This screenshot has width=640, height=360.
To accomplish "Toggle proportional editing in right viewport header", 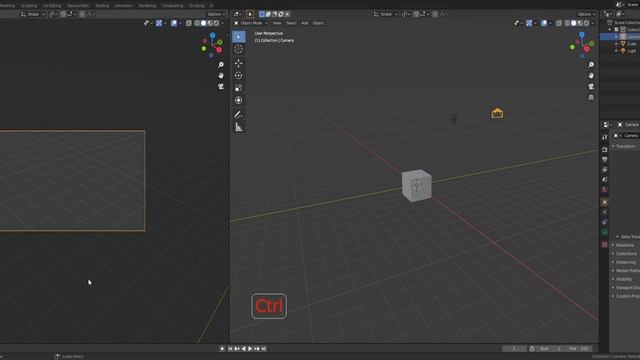I will (435, 14).
